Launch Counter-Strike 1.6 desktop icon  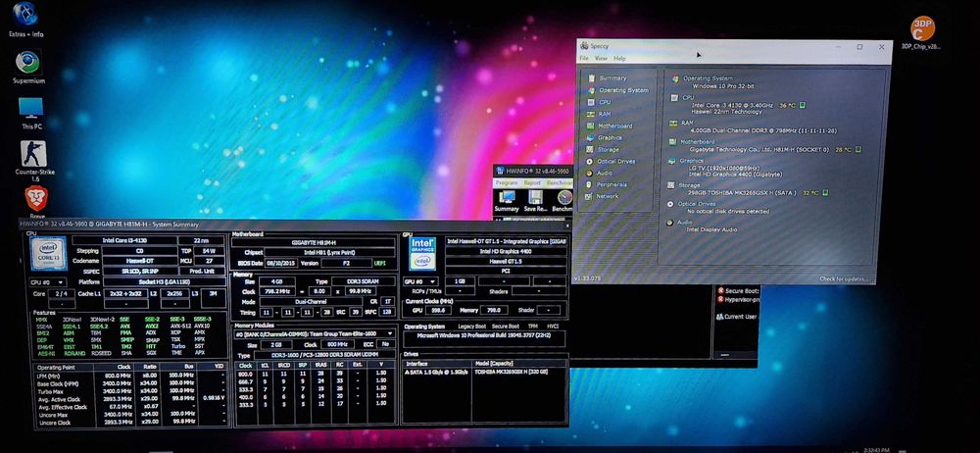point(35,162)
